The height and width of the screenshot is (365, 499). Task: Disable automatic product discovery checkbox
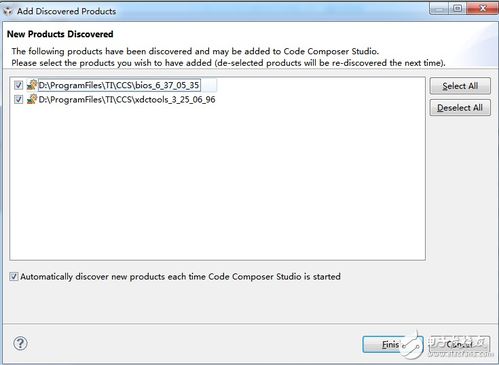14,276
